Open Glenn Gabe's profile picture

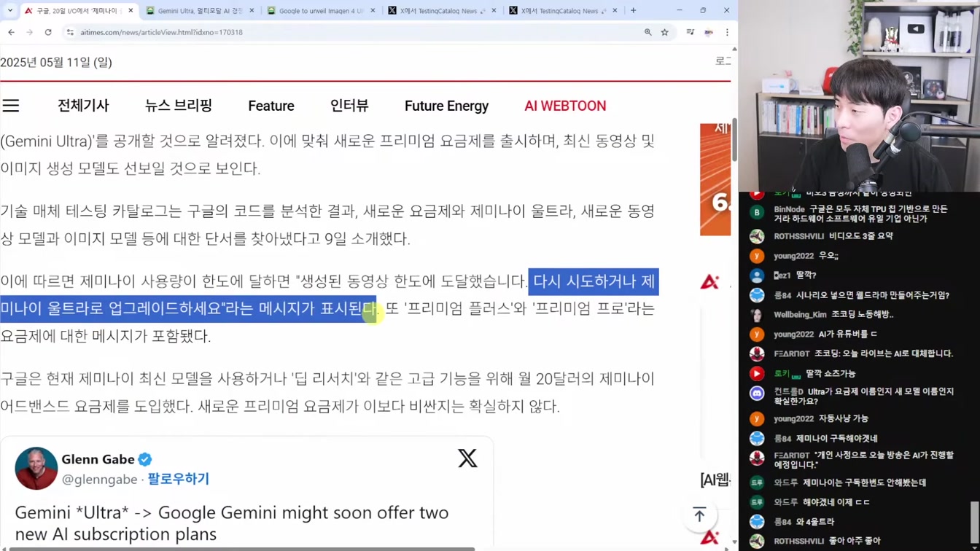36,468
